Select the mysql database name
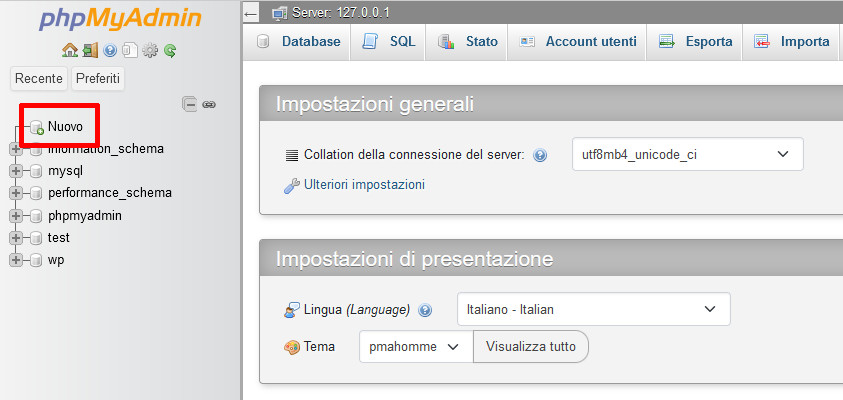 coord(65,172)
